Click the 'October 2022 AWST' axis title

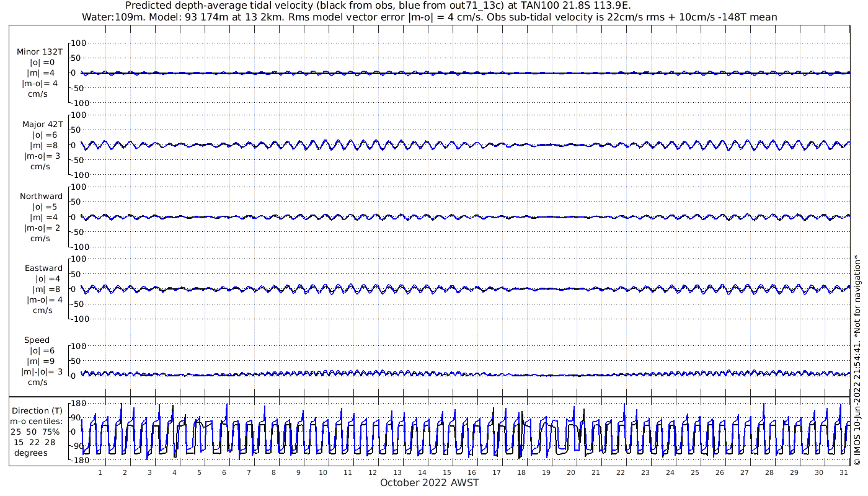pos(430,483)
